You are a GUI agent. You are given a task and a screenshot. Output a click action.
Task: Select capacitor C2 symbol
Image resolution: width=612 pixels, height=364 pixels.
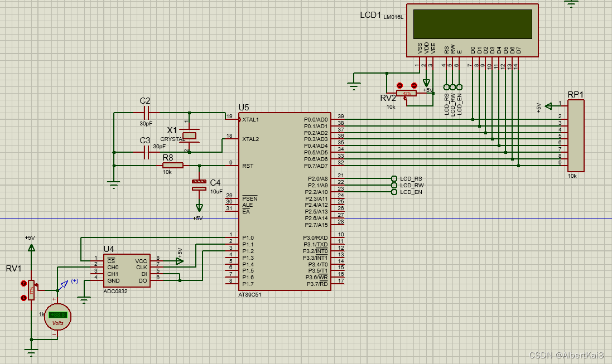[x=146, y=113]
